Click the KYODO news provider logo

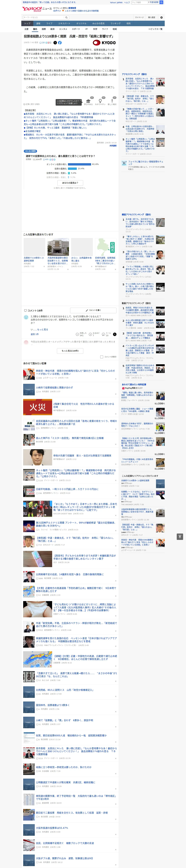105,43
